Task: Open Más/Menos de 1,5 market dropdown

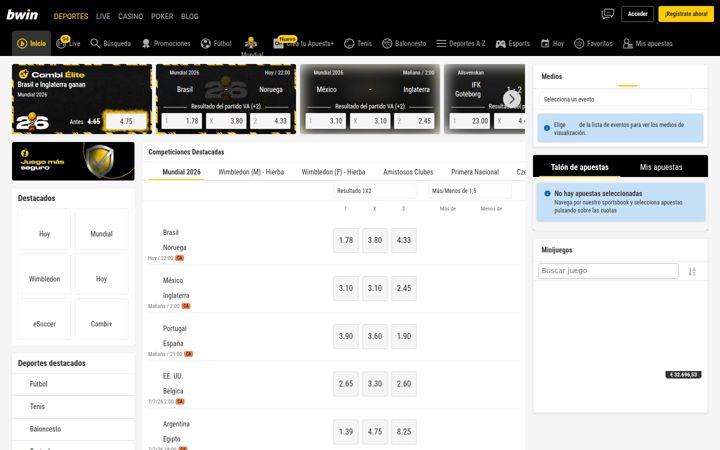Action: (469, 191)
